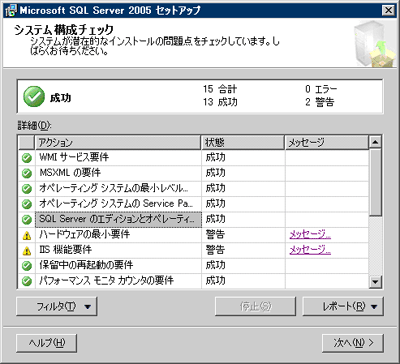Click the details list scrollbar thumb
400x364 pixels.
(376, 183)
